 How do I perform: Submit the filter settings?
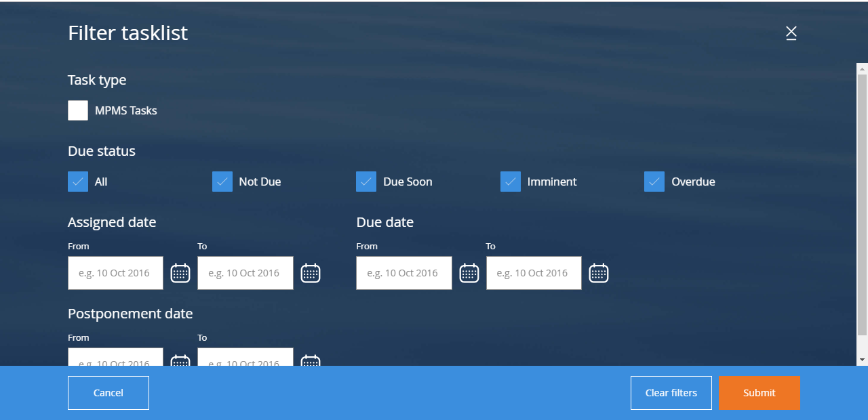[759, 393]
